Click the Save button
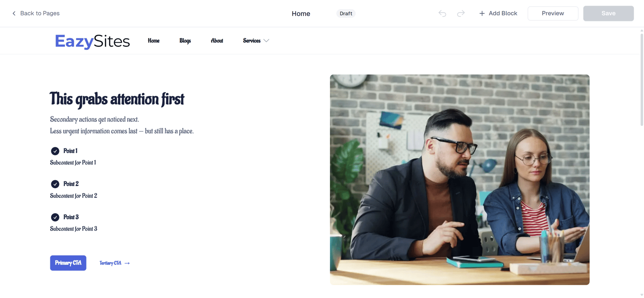The width and height of the screenshot is (644, 298). [x=608, y=13]
